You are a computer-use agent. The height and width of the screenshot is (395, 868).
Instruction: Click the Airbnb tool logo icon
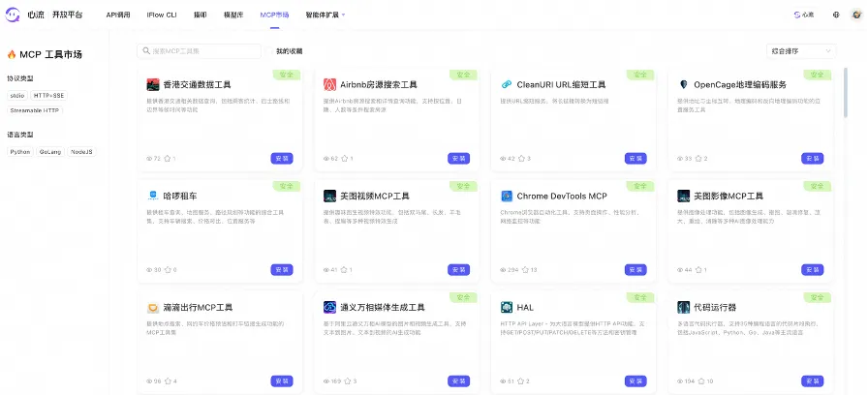click(x=330, y=84)
